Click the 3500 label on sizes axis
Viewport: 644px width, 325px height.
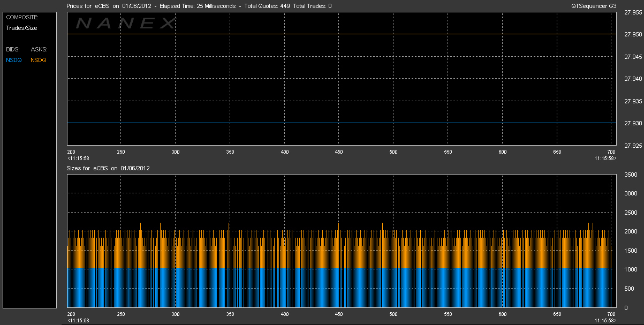coord(630,175)
